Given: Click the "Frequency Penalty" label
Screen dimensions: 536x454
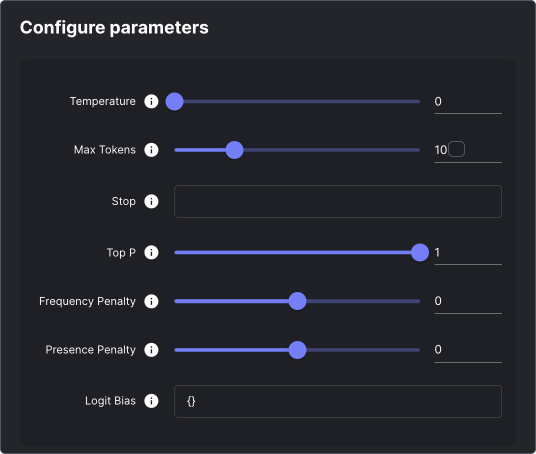Looking at the screenshot, I should pos(87,301).
